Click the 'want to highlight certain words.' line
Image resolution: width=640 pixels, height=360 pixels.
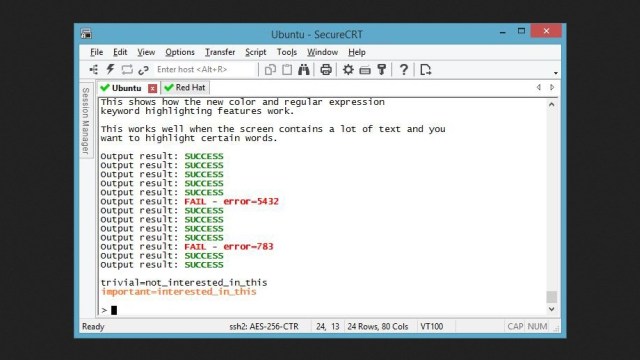click(x=189, y=138)
